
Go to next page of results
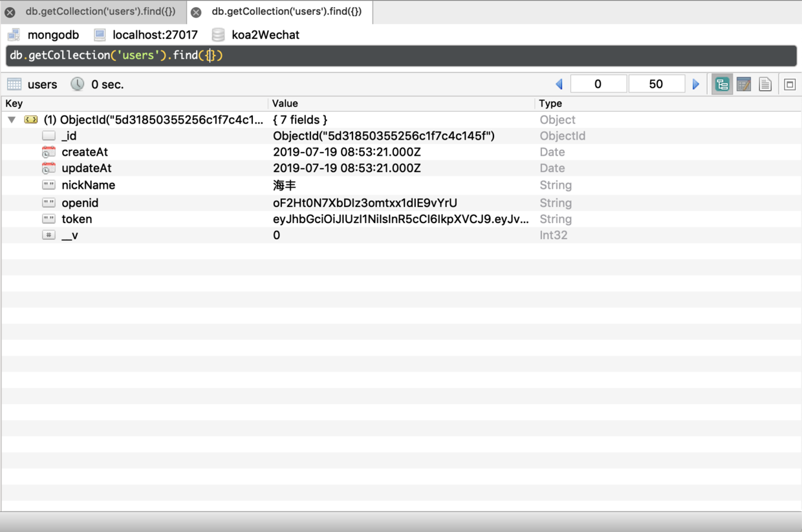(x=696, y=84)
